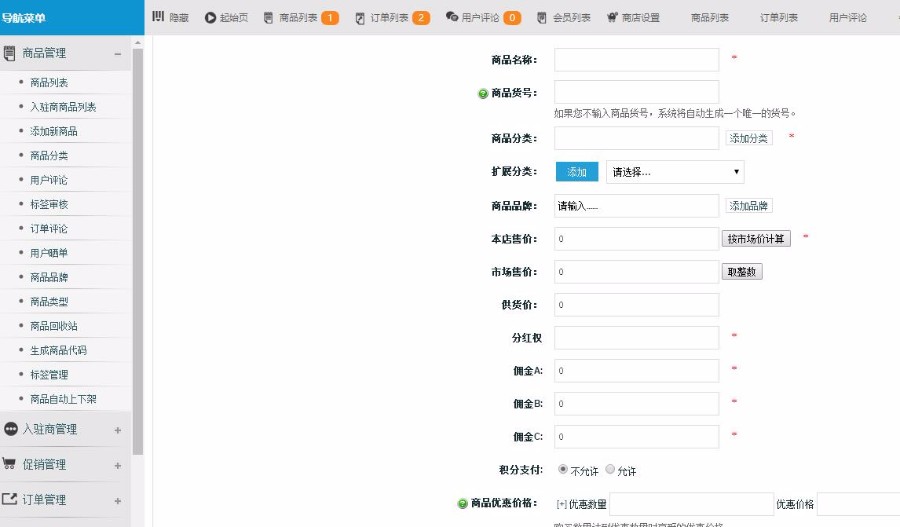Click the 隐藏 sidebar toggle icon
The height and width of the screenshot is (527, 900).
click(x=158, y=17)
